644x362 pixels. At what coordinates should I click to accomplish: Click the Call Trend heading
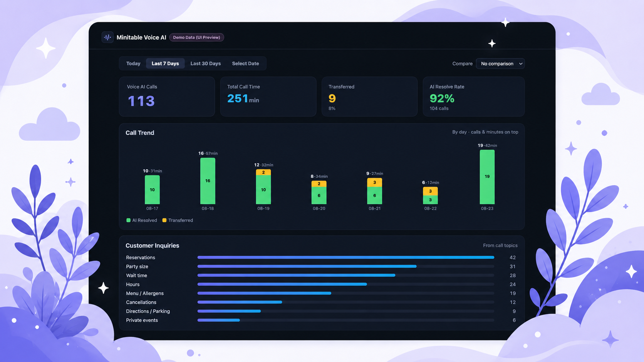[x=140, y=133]
